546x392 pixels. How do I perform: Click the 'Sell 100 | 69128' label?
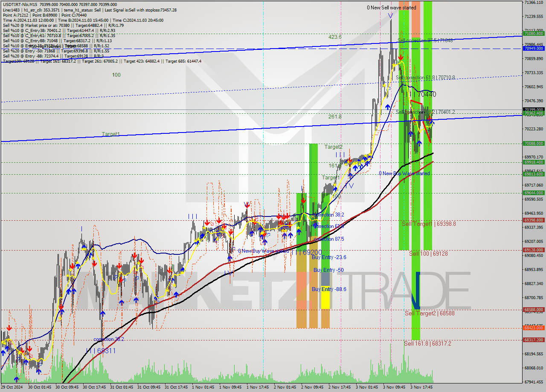pos(428,254)
